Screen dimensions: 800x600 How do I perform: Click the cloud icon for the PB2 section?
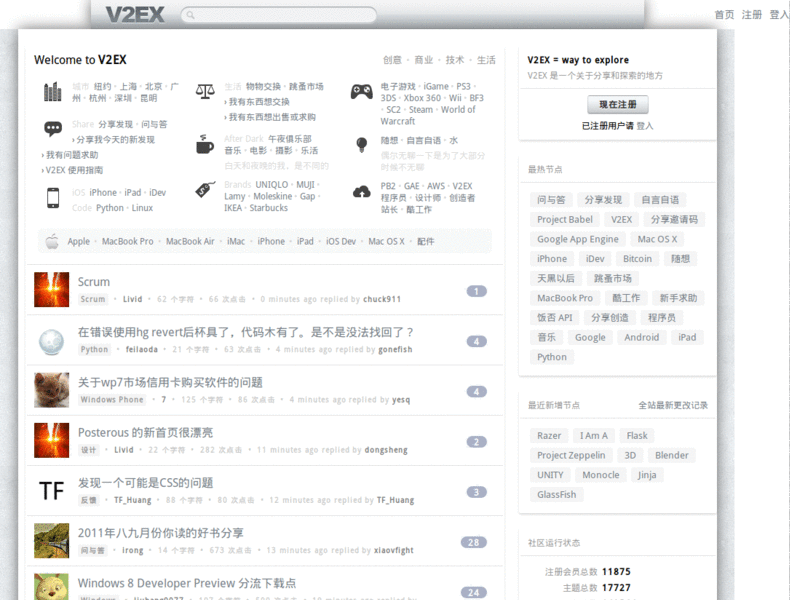click(360, 193)
